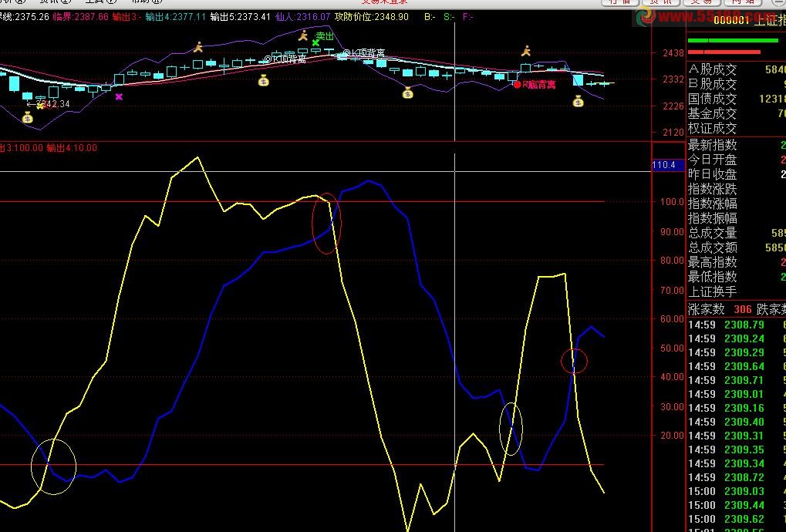Image resolution: width=786 pixels, height=532 pixels.
Task: Click the 临界:2387.66 indicator value
Action: coord(81,17)
